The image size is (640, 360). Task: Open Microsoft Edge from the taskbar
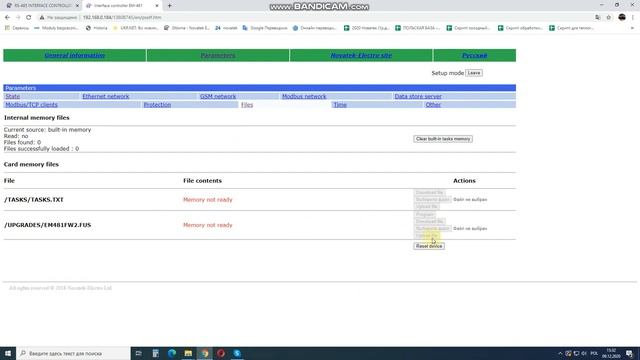tap(172, 353)
